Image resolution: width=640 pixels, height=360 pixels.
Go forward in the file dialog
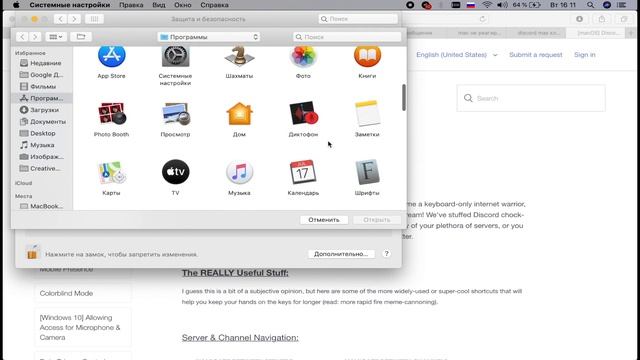(35, 37)
